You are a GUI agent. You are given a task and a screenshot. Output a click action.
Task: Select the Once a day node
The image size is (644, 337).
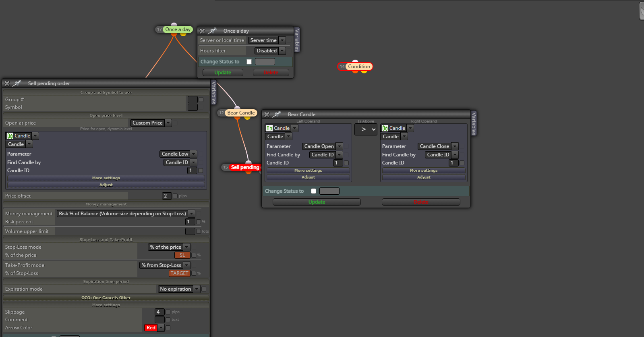tap(178, 29)
